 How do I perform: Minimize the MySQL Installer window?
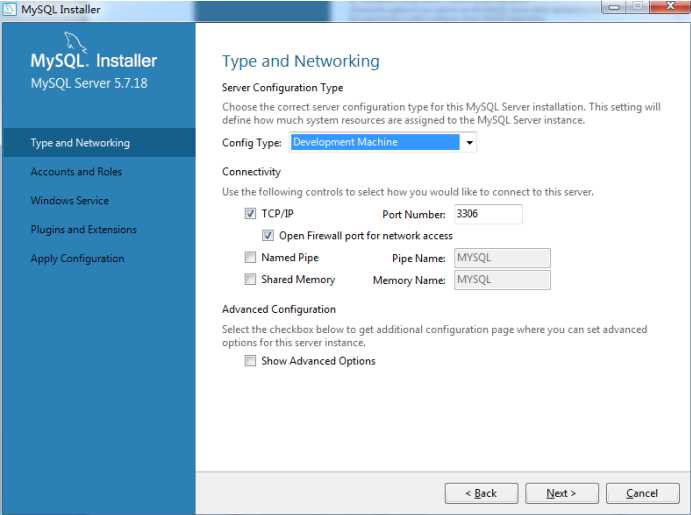point(615,7)
